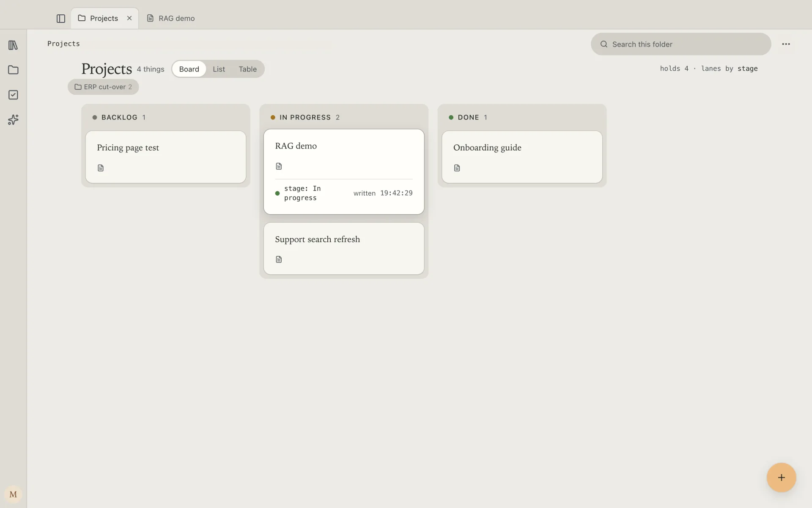Image resolution: width=812 pixels, height=508 pixels.
Task: Open the ERP cut-over subfolder chip
Action: 103,87
